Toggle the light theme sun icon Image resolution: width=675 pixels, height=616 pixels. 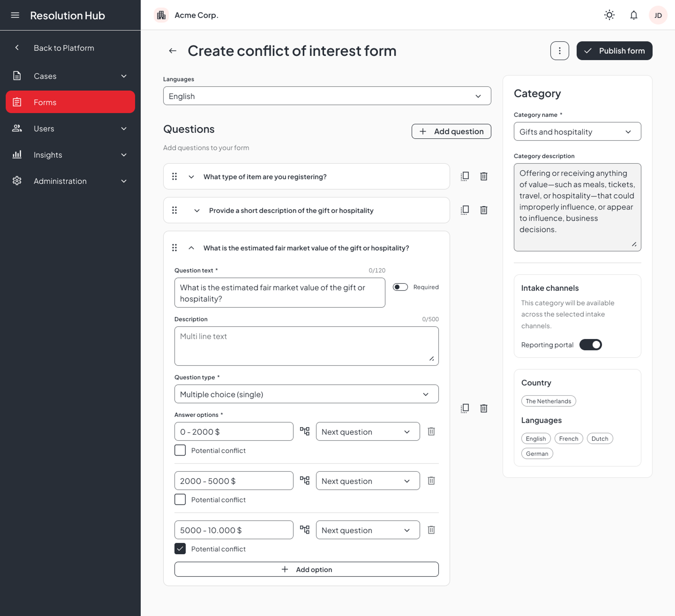pyautogui.click(x=609, y=15)
